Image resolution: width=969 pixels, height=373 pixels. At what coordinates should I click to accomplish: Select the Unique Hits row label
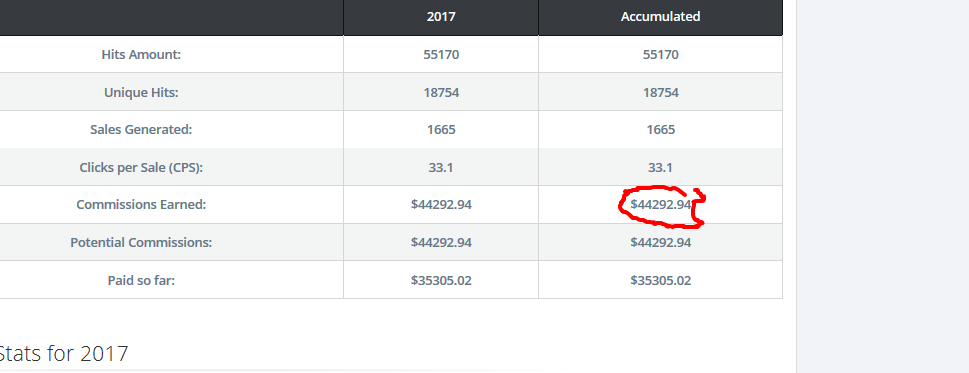click(x=141, y=93)
